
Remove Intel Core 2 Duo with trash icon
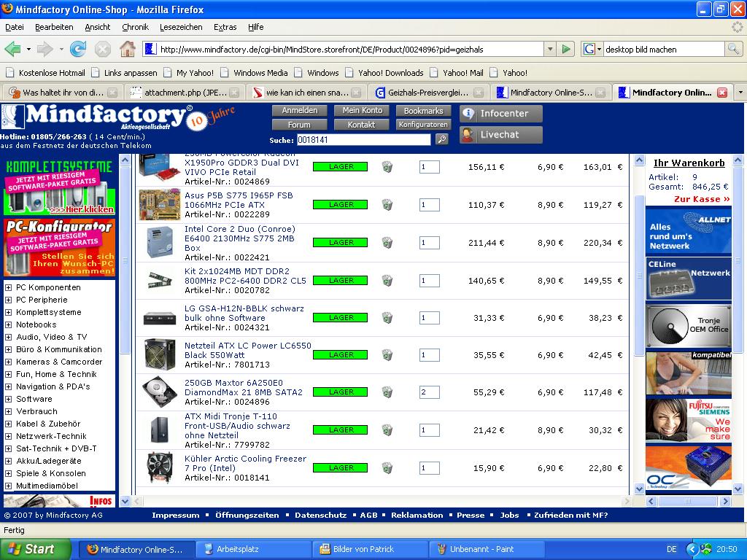387,242
